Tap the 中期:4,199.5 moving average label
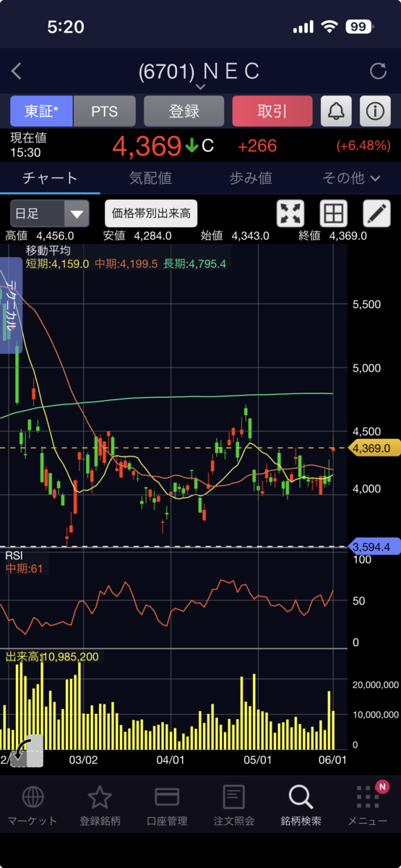Image resolution: width=401 pixels, height=868 pixels. [125, 264]
